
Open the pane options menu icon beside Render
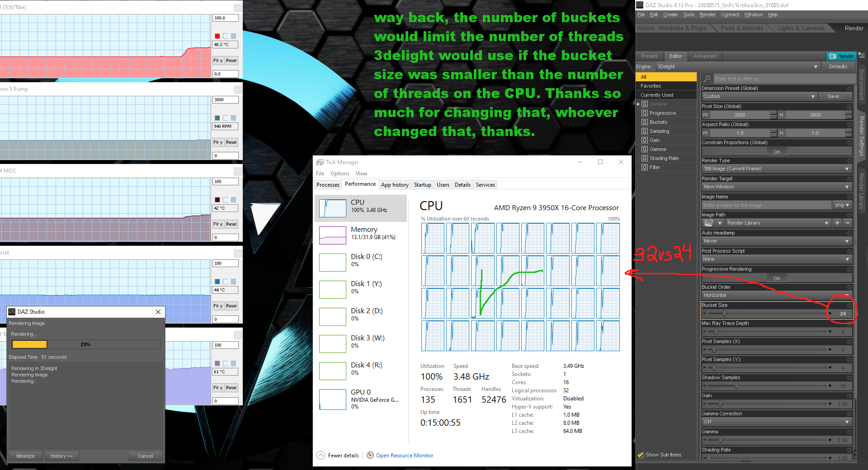862,56
